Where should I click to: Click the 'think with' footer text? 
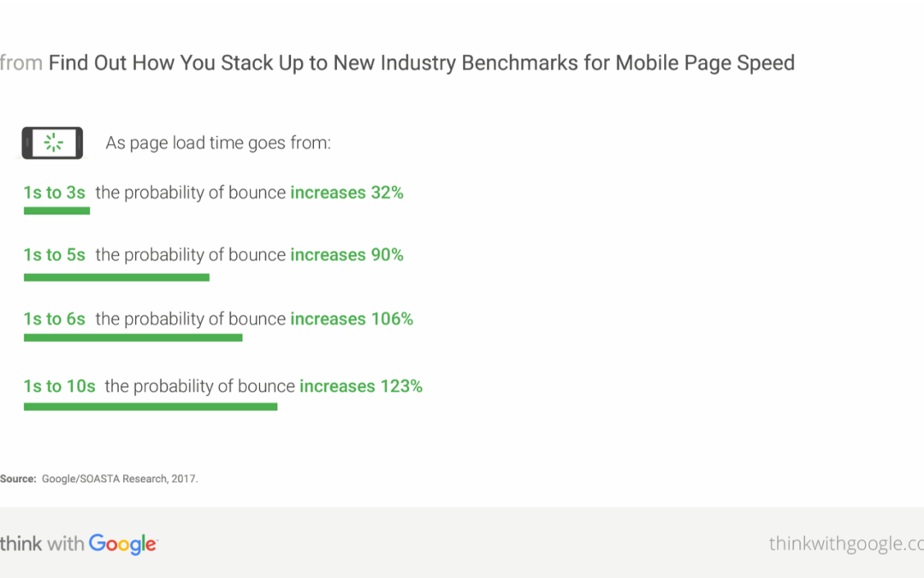43,543
